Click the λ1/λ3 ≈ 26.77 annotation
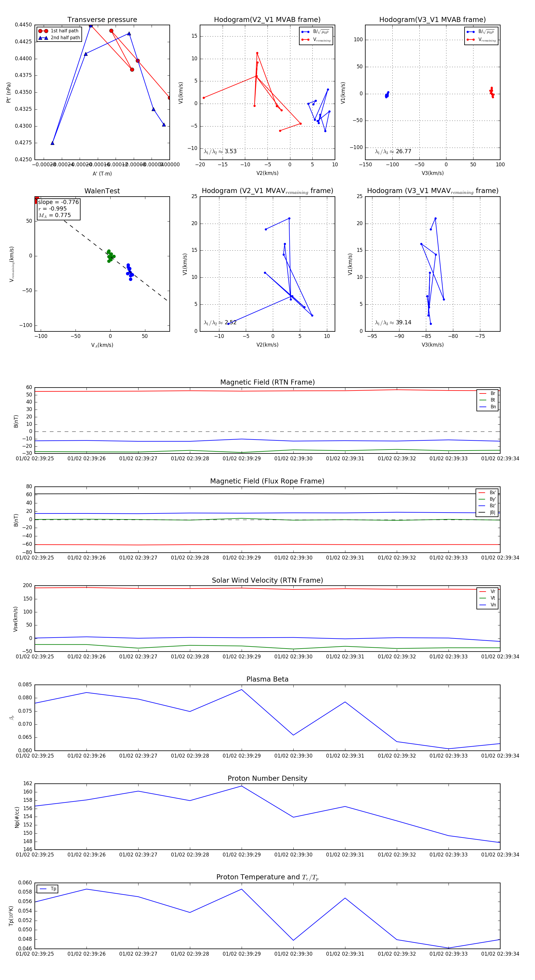535x980 pixels. (x=393, y=151)
